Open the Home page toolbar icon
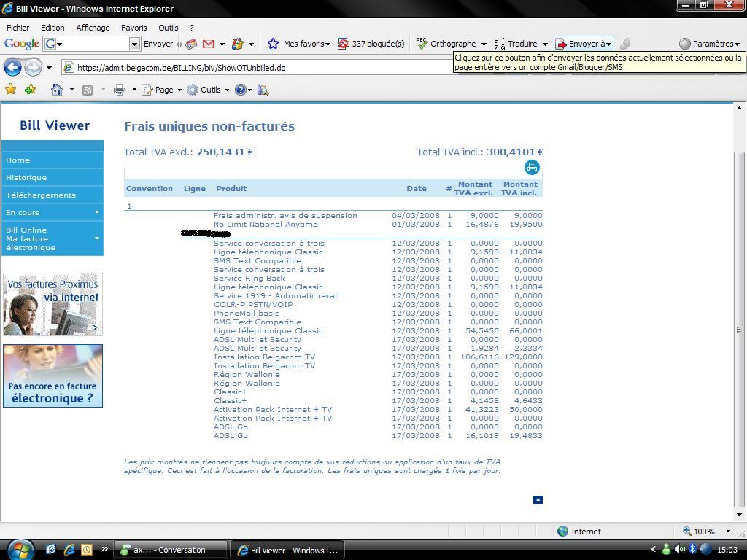The width and height of the screenshot is (747, 560). pyautogui.click(x=57, y=90)
